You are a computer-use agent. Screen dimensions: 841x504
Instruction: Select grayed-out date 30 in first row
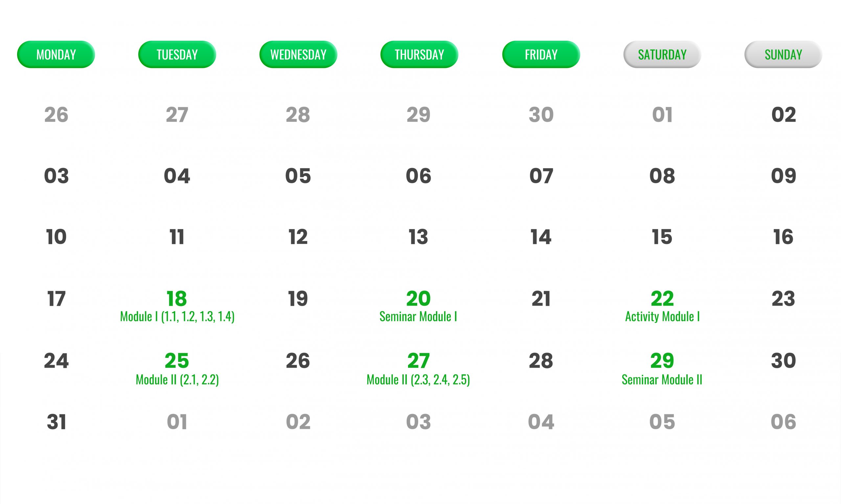[x=541, y=115]
